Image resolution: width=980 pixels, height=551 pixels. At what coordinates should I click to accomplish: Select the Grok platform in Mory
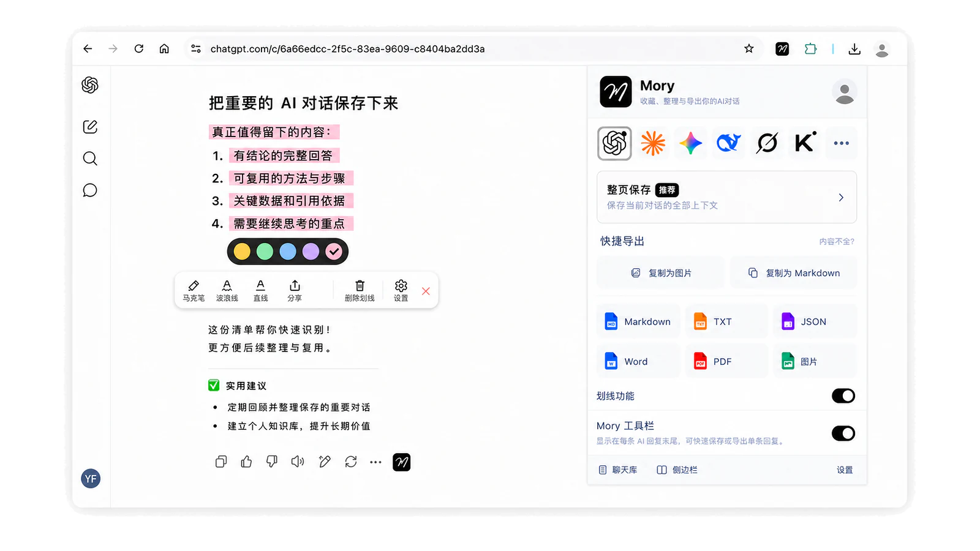pos(767,143)
